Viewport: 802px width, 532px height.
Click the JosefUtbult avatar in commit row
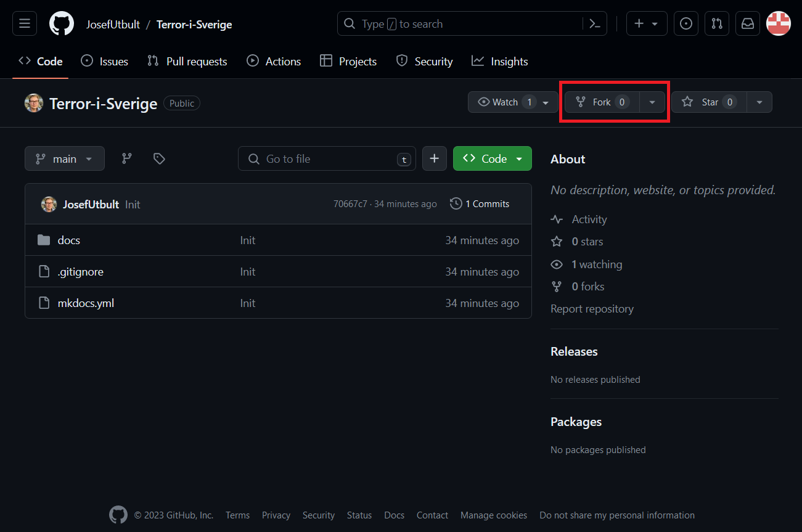(x=49, y=204)
